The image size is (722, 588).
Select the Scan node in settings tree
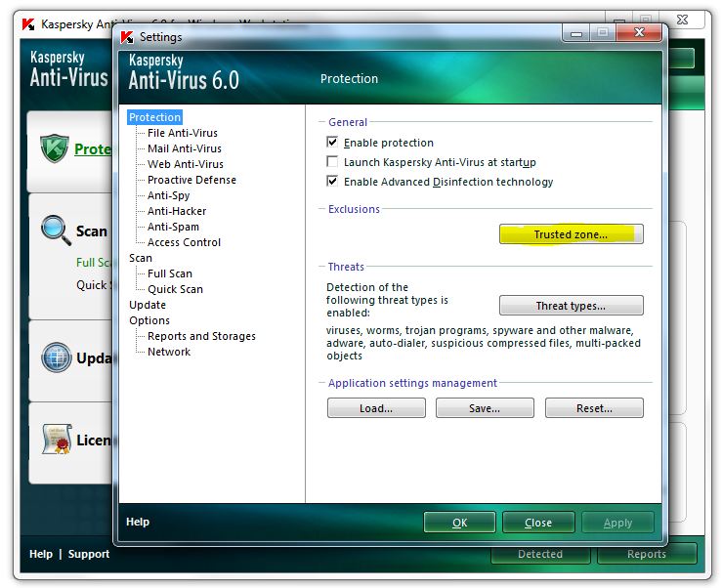141,258
